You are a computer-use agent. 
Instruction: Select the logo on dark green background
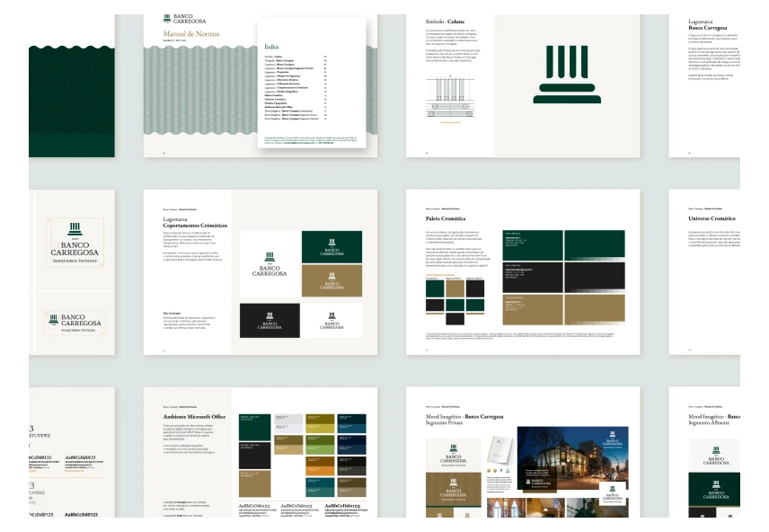click(x=331, y=246)
